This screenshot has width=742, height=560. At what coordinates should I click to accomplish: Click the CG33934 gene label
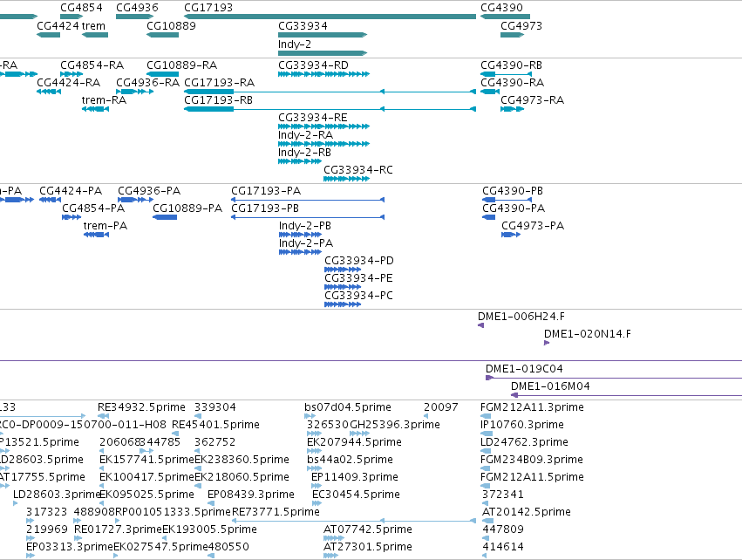[x=303, y=26]
